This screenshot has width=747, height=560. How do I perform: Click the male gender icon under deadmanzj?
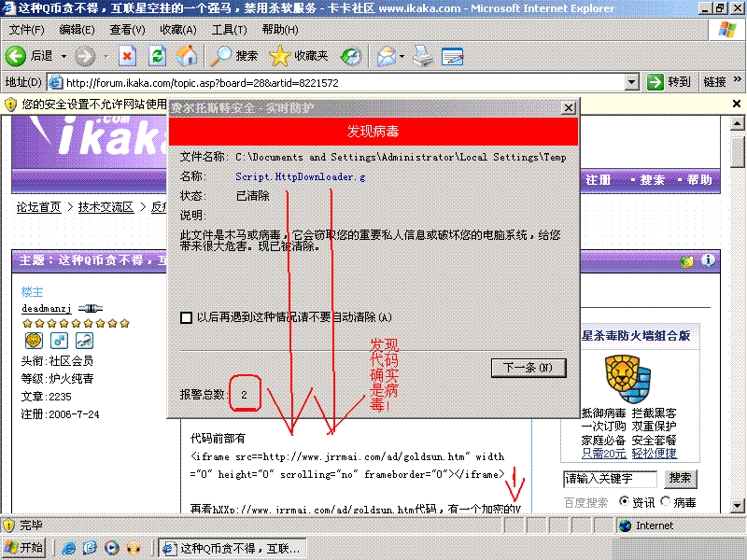tap(59, 341)
